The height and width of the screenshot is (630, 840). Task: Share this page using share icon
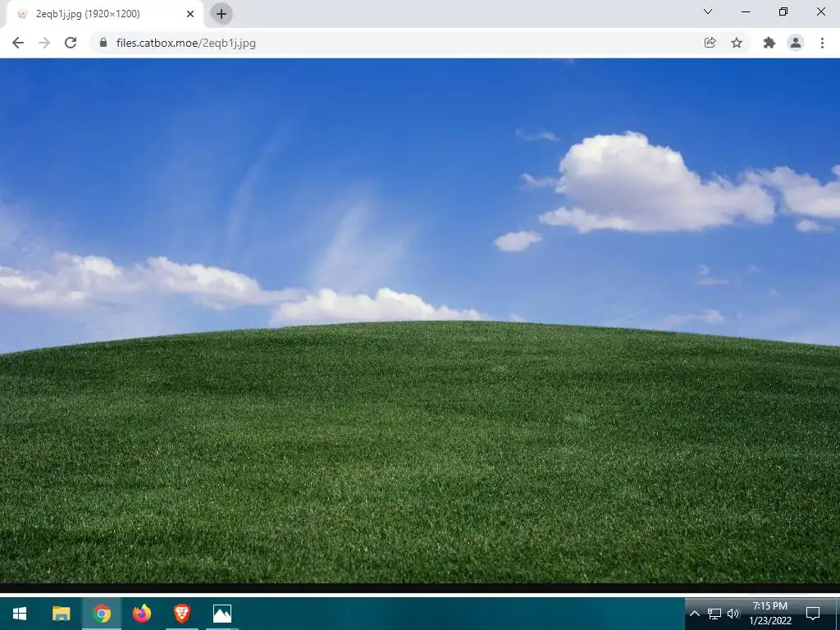710,43
